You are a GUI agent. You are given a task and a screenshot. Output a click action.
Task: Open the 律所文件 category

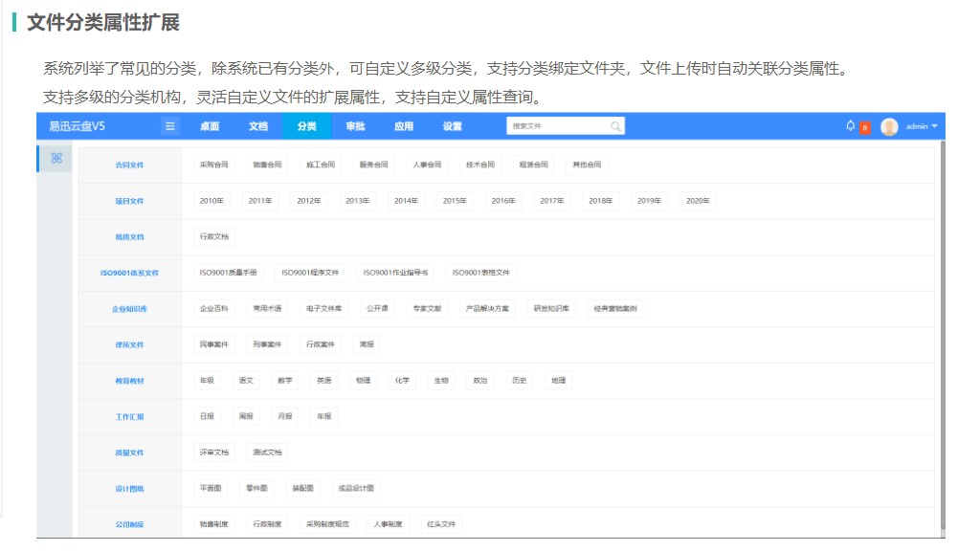click(129, 344)
